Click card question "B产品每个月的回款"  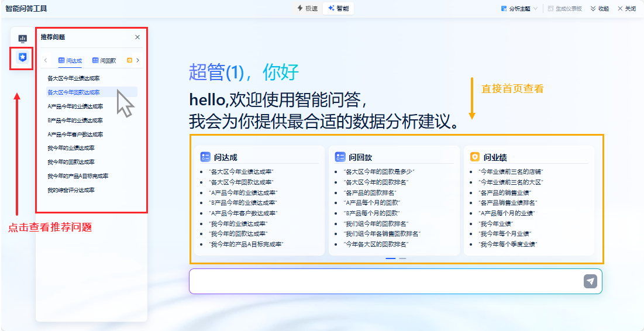[x=372, y=213]
